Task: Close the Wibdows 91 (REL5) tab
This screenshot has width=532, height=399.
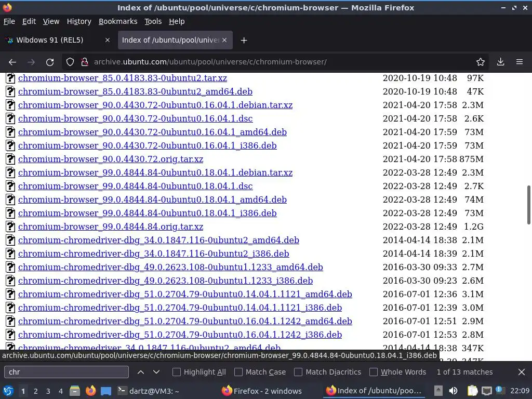Action: (x=107, y=40)
